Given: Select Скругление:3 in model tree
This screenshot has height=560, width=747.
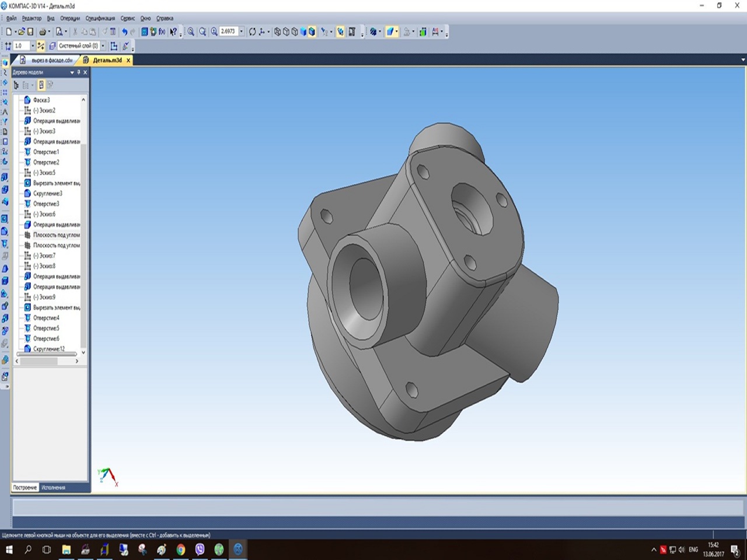Looking at the screenshot, I should (47, 194).
